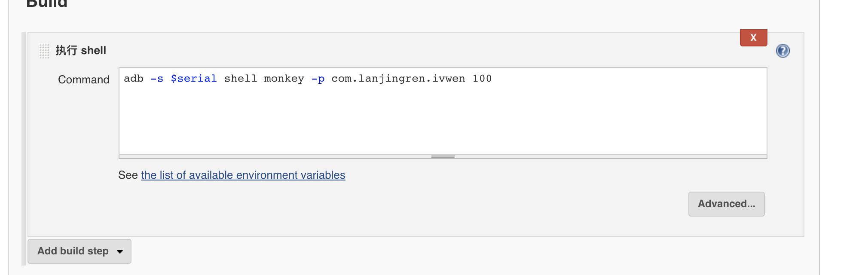
Task: Open help for the shell build step
Action: pos(782,51)
